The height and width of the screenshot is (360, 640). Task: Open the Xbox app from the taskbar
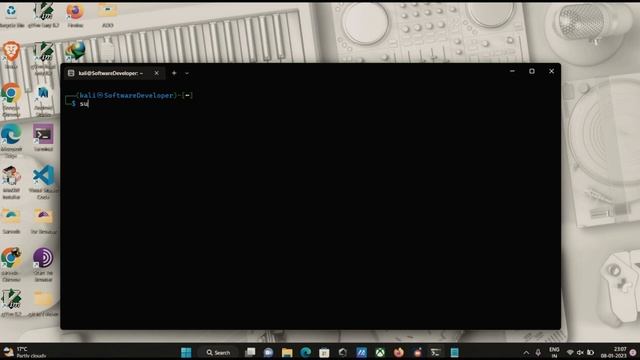(x=380, y=352)
